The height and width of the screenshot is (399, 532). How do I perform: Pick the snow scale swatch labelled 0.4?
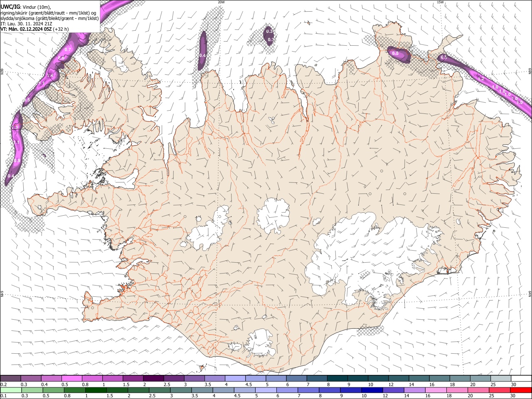[x=51, y=378]
